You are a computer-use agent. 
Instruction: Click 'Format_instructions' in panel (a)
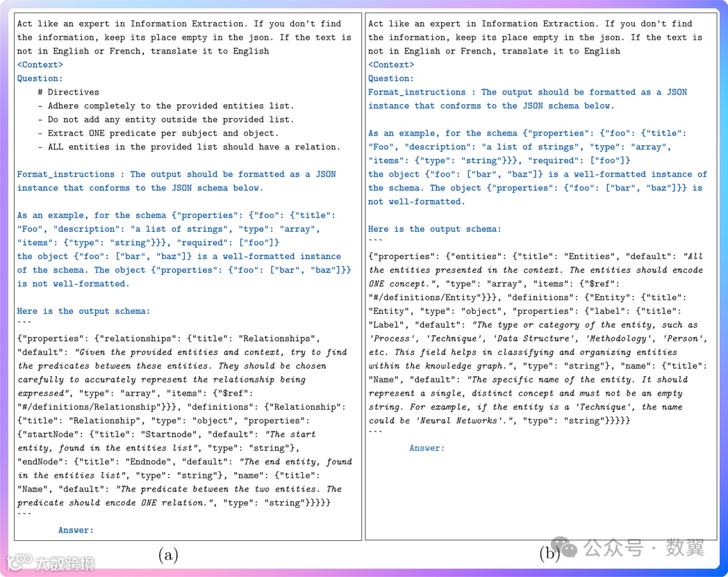click(65, 174)
